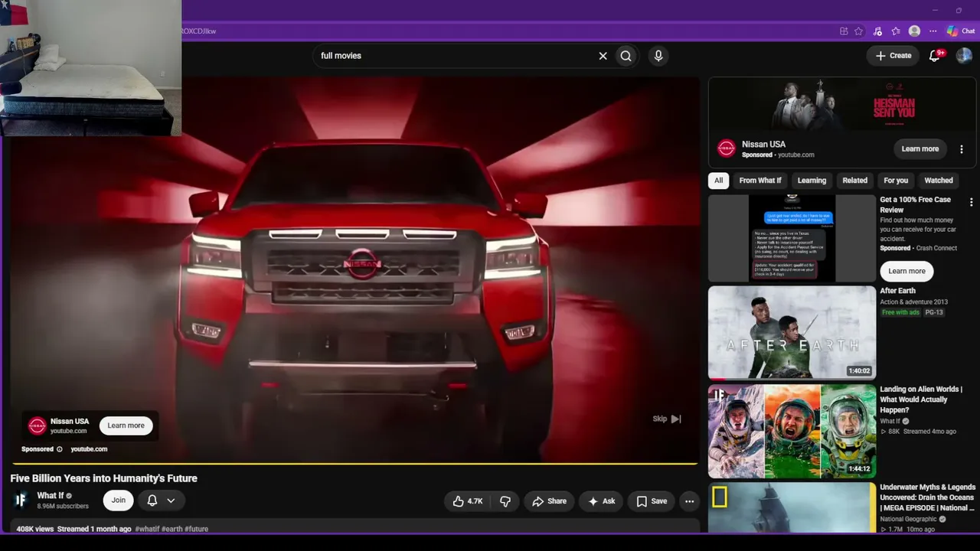The image size is (980, 551).
Task: Click 'Get a 100% Free Case Review' title
Action: click(x=916, y=204)
